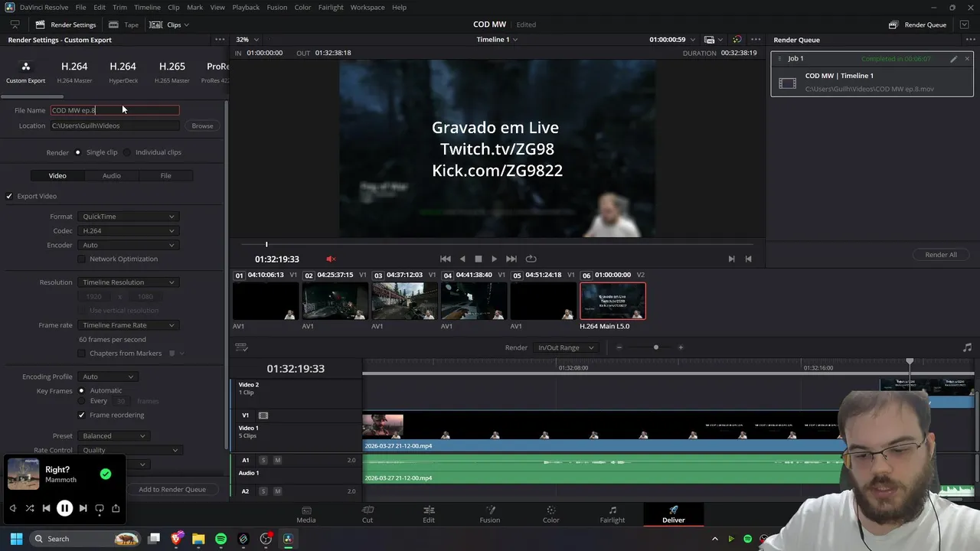Click the Render All button
980x551 pixels.
point(941,255)
